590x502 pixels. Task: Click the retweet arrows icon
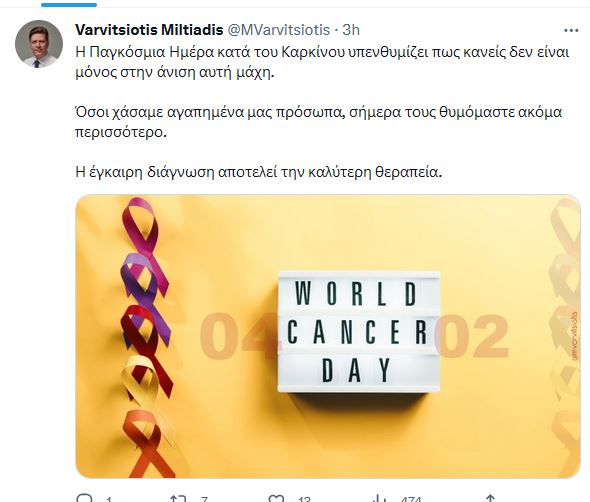coord(178,499)
